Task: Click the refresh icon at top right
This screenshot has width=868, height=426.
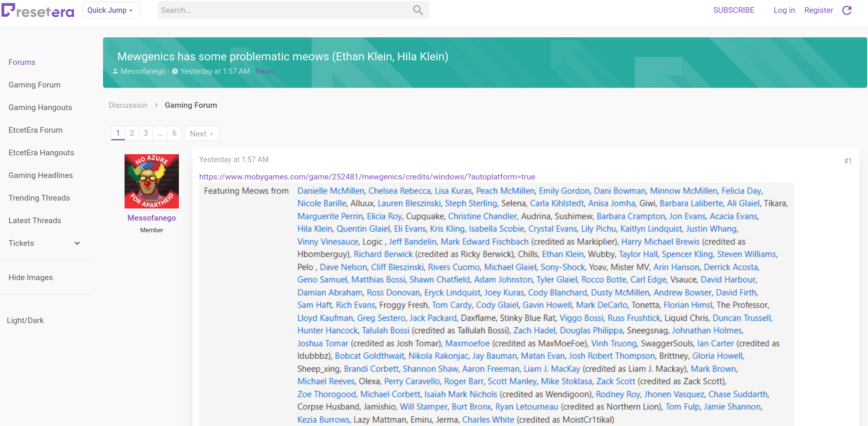Action: click(847, 10)
